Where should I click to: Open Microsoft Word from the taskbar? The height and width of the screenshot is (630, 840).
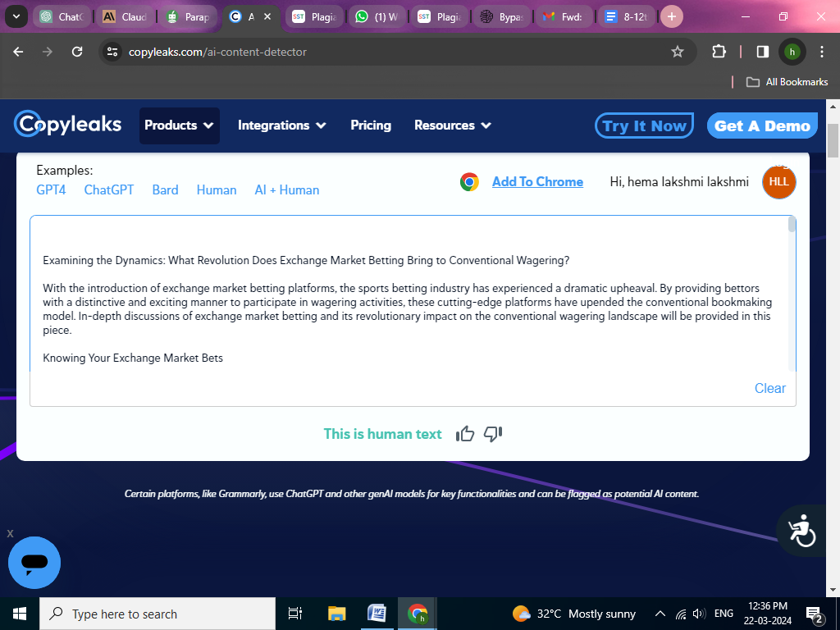pos(377,614)
